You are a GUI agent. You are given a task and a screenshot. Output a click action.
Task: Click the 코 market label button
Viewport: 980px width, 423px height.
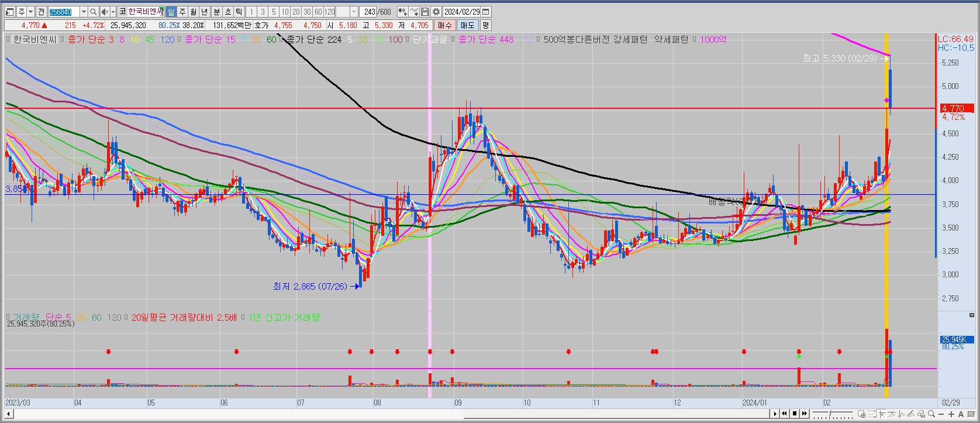pos(122,12)
